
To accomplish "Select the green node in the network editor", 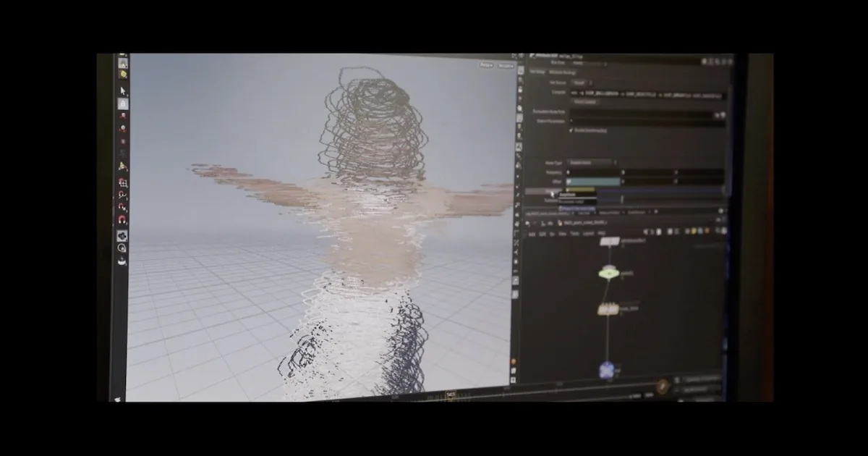I will tap(609, 273).
